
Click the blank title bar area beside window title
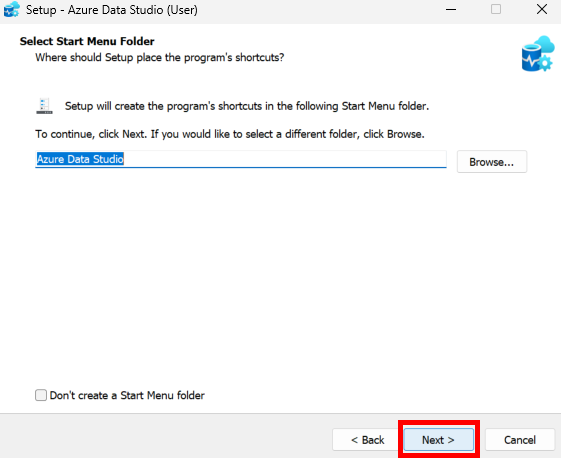[x=318, y=10]
